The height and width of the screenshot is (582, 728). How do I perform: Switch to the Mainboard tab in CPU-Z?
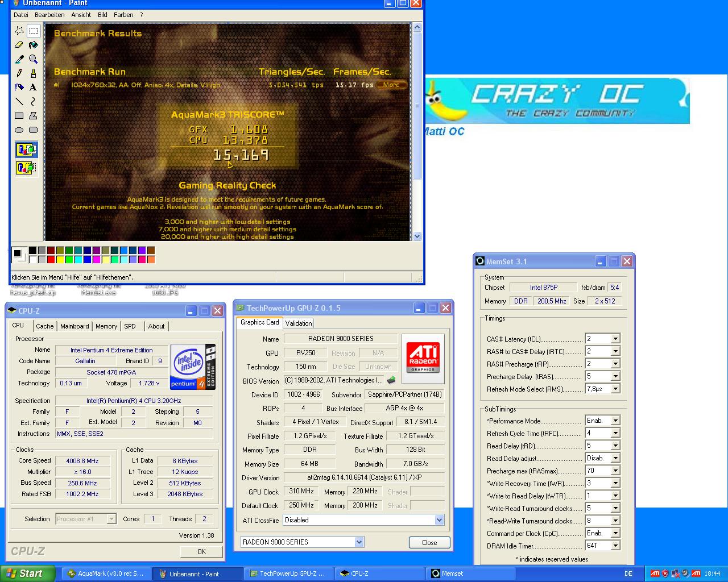[x=75, y=326]
